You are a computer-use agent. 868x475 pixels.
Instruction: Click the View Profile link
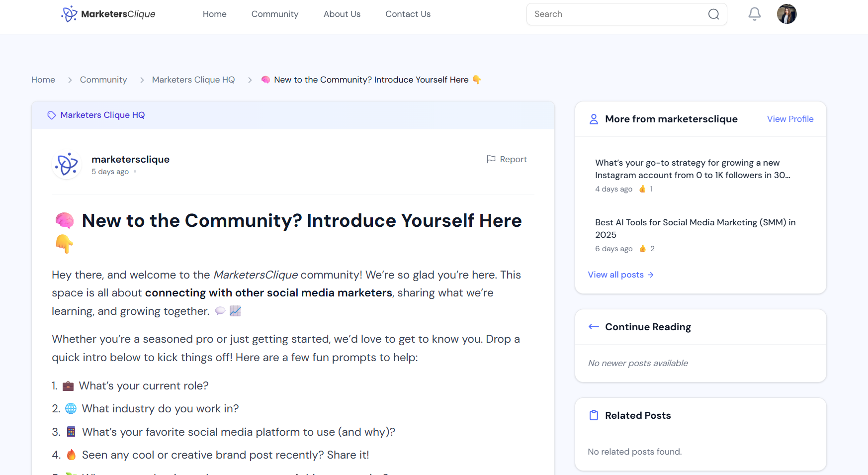tap(789, 119)
